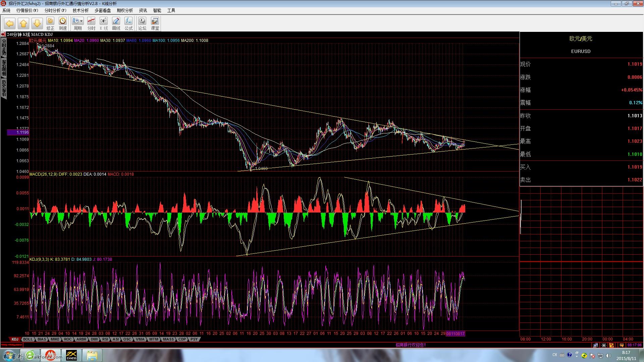The image size is (644, 362).
Task: Select the KDJ indicator tab
Action: tap(15, 339)
